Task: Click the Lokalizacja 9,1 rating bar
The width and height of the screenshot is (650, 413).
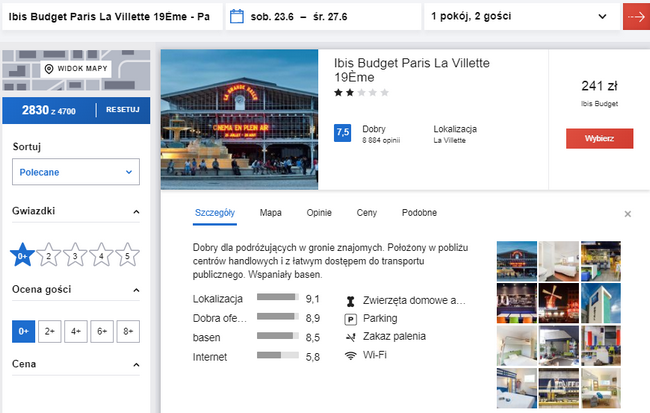Action: 278,297
